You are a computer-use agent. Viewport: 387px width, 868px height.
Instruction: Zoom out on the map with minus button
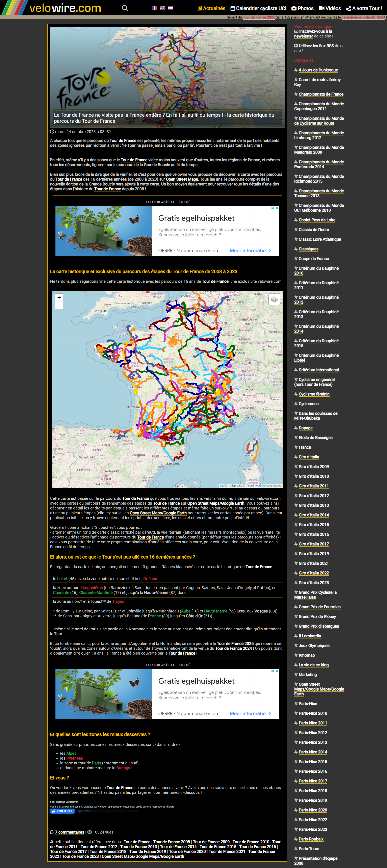point(59,305)
